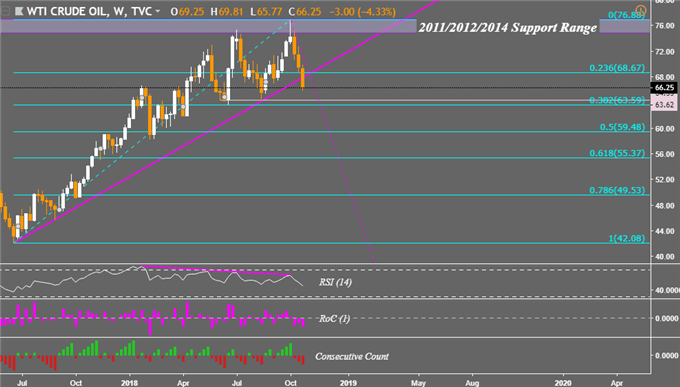The width and height of the screenshot is (680, 387).
Task: Click the pink 63.62 price label
Action: [664, 105]
